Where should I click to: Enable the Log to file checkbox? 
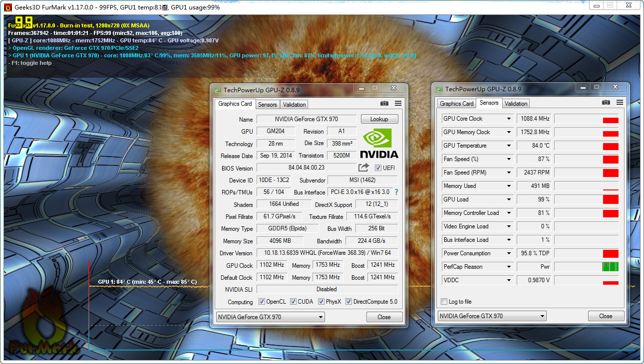444,302
